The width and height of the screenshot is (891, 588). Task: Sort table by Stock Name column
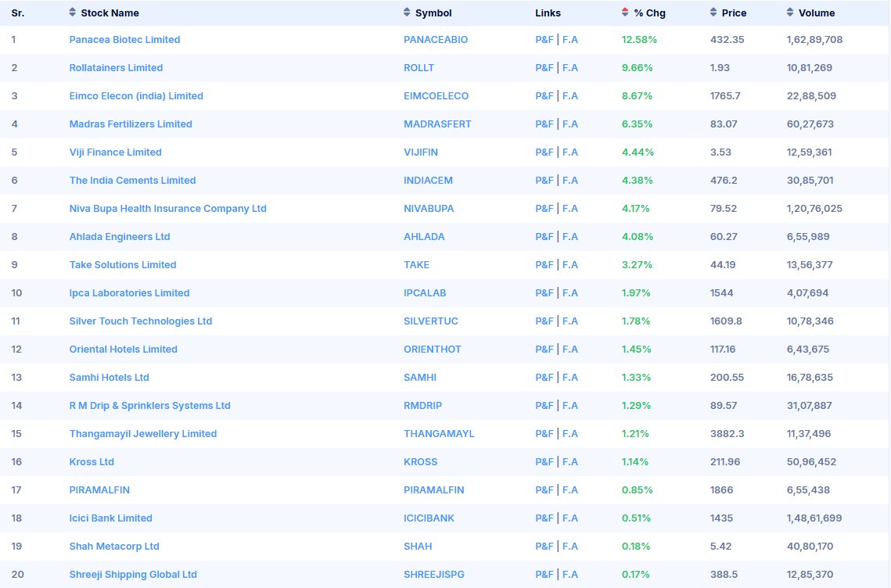(x=104, y=13)
